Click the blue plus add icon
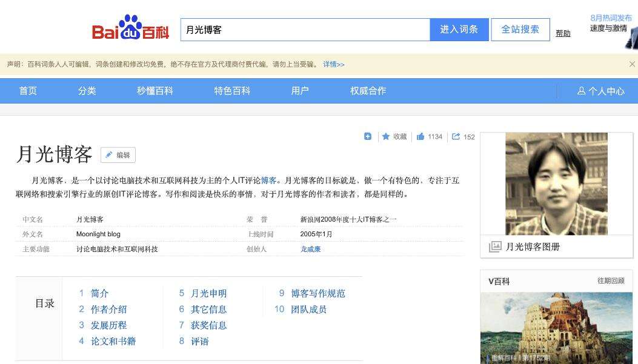Viewport: 638px width, 364px height. (367, 137)
